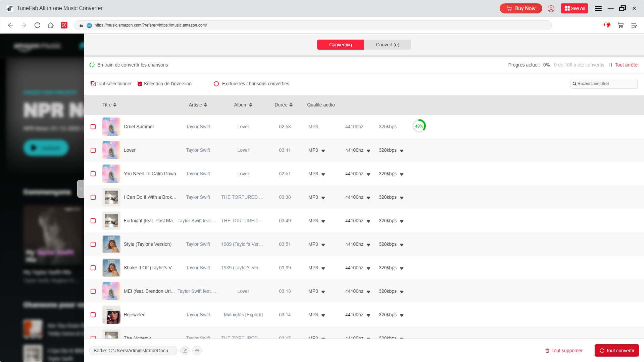Open MP3 format dropdown for Lover
The width and height of the screenshot is (644, 362).
click(x=323, y=151)
